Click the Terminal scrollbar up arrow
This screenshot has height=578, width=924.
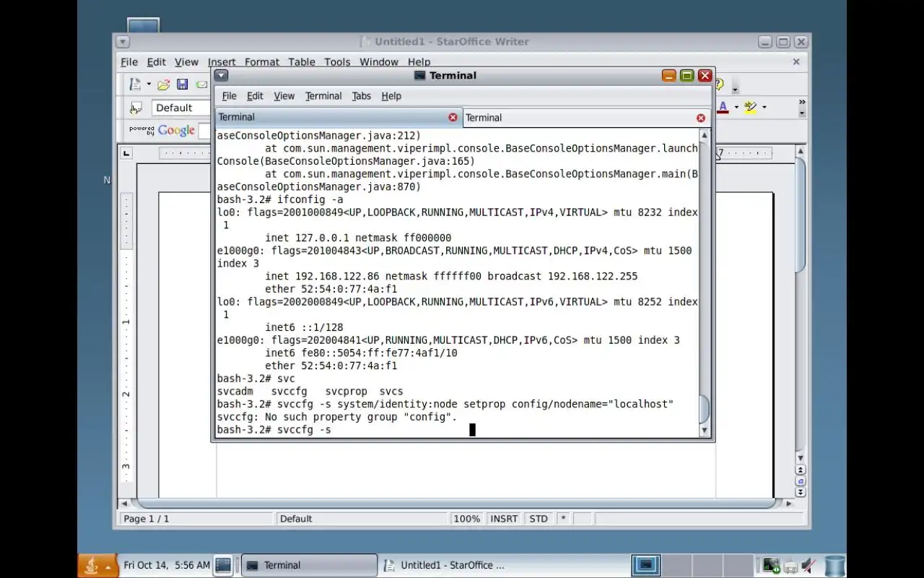[705, 135]
